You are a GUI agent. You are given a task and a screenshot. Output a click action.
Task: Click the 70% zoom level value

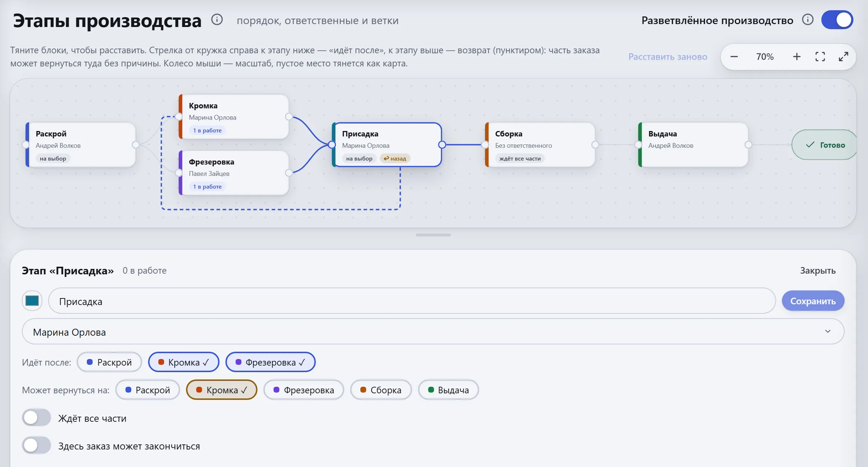pos(765,57)
